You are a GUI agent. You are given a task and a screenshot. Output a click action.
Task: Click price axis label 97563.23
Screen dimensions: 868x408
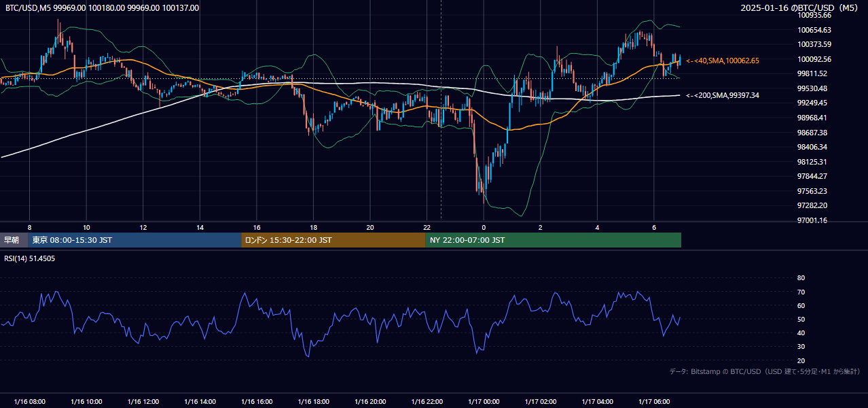click(812, 191)
